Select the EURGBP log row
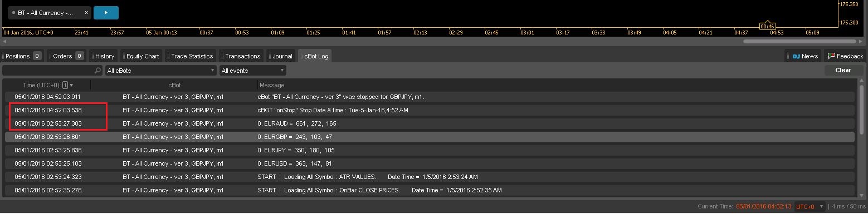Image resolution: width=868 pixels, height=214 pixels. [x=430, y=137]
